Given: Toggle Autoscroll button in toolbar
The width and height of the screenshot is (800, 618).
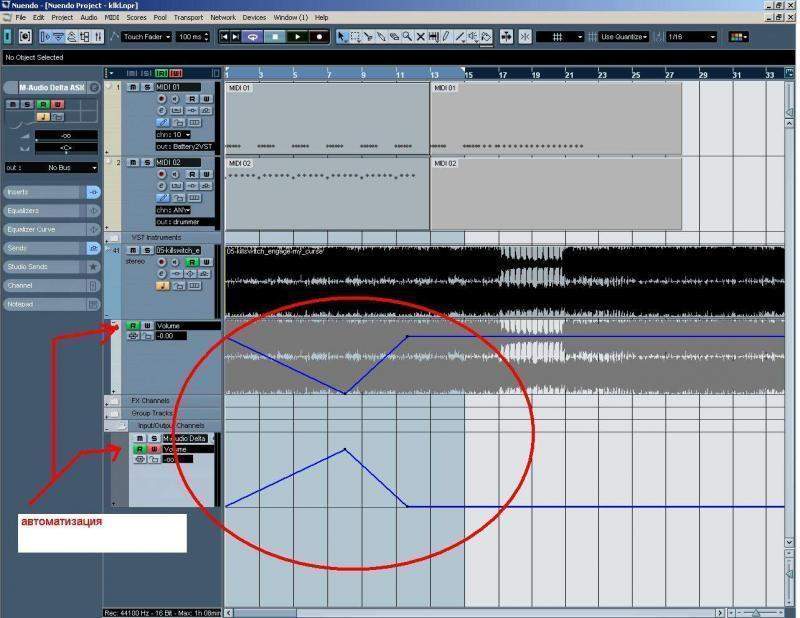Looking at the screenshot, I should tap(506, 37).
